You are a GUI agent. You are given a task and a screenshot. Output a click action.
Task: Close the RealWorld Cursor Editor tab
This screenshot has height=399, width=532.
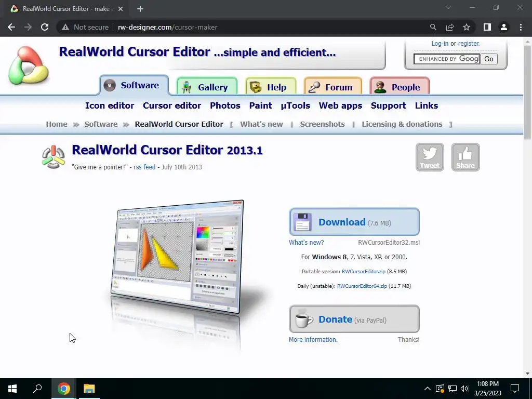pos(121,9)
